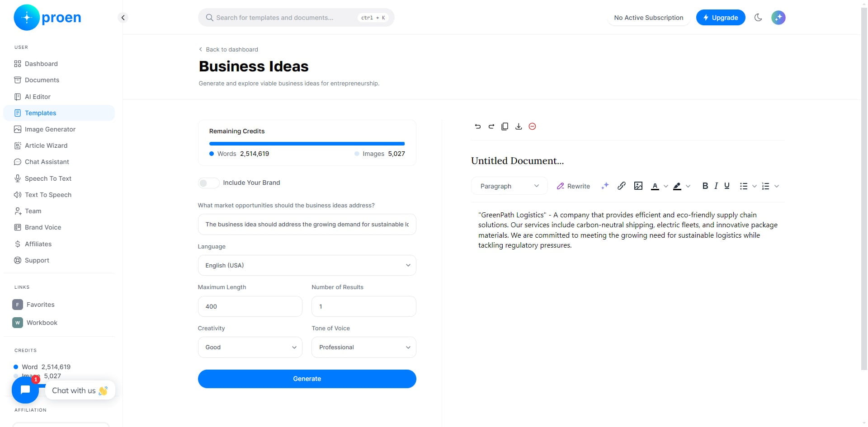This screenshot has height=427, width=868.
Task: Open Affiliates in the sidebar
Action: (59, 244)
